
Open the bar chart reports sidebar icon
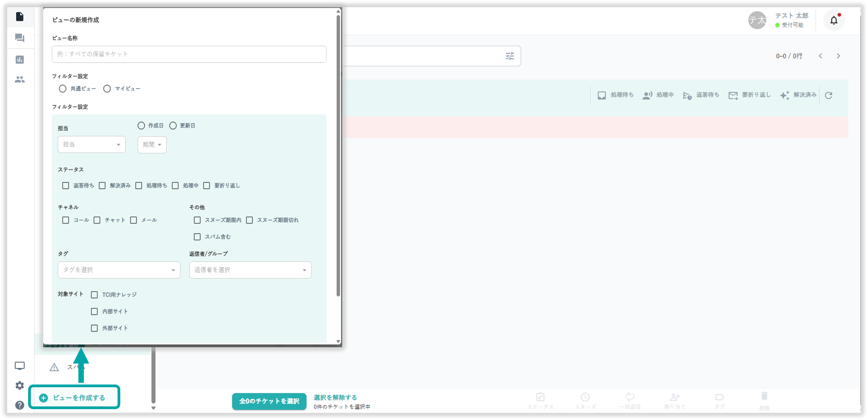[x=20, y=60]
